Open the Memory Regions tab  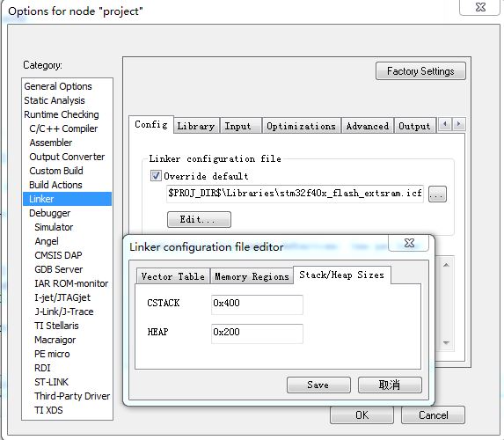click(x=252, y=276)
